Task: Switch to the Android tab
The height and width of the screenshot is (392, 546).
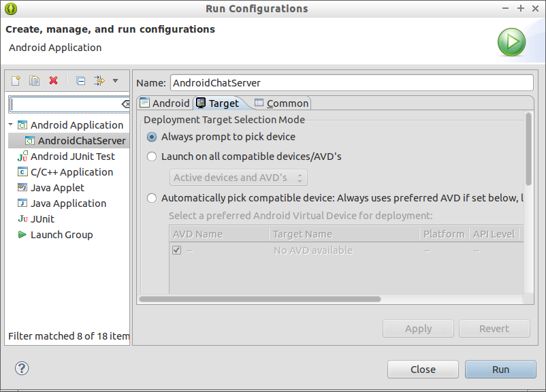Action: tap(165, 103)
